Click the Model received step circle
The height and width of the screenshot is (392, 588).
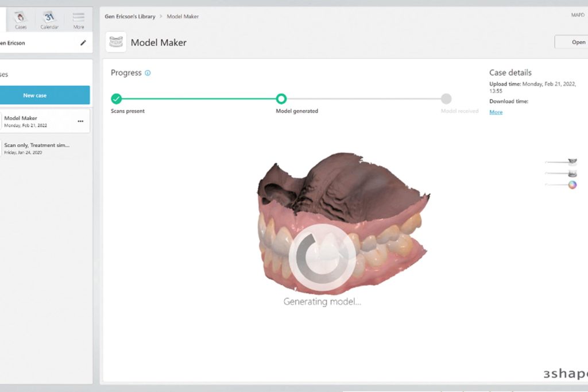click(x=446, y=98)
